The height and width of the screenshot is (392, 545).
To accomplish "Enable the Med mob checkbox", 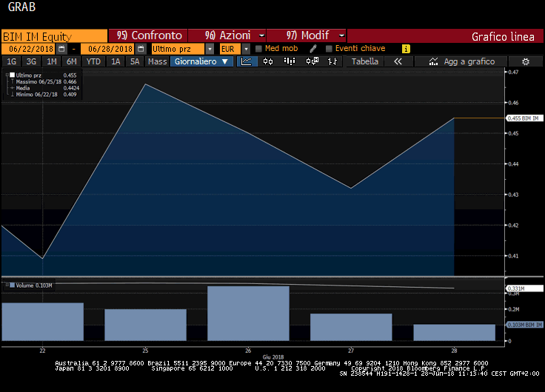I will 258,49.
